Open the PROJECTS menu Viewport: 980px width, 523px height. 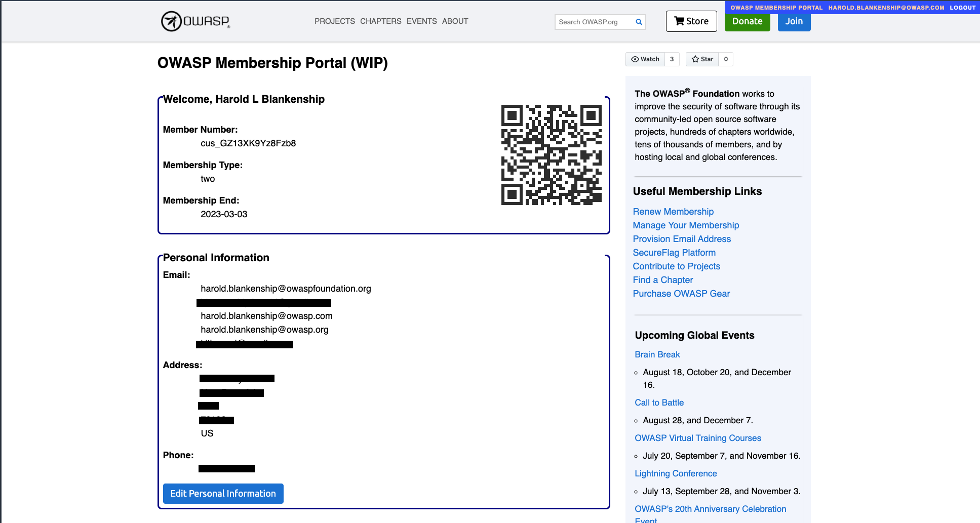tap(335, 21)
